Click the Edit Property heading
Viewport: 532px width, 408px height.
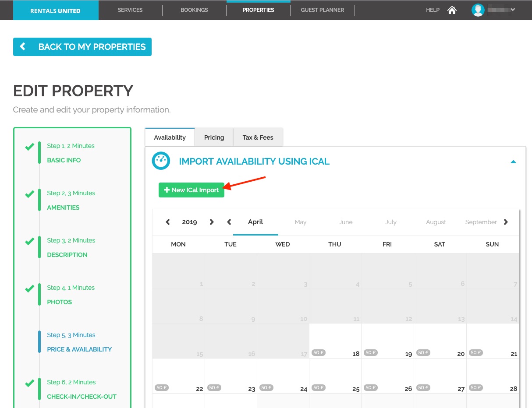73,91
